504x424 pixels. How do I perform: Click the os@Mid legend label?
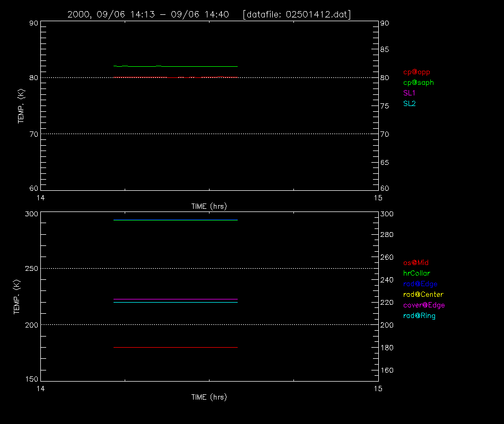point(416,263)
